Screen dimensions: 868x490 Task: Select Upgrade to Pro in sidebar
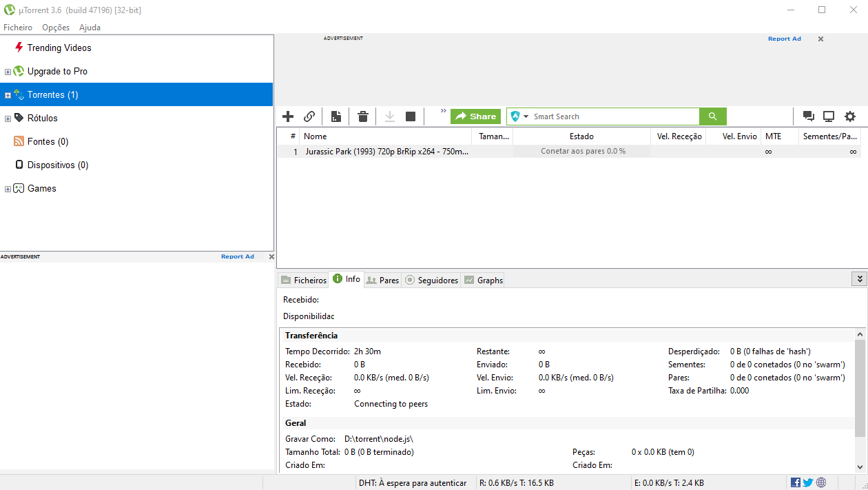pos(57,71)
